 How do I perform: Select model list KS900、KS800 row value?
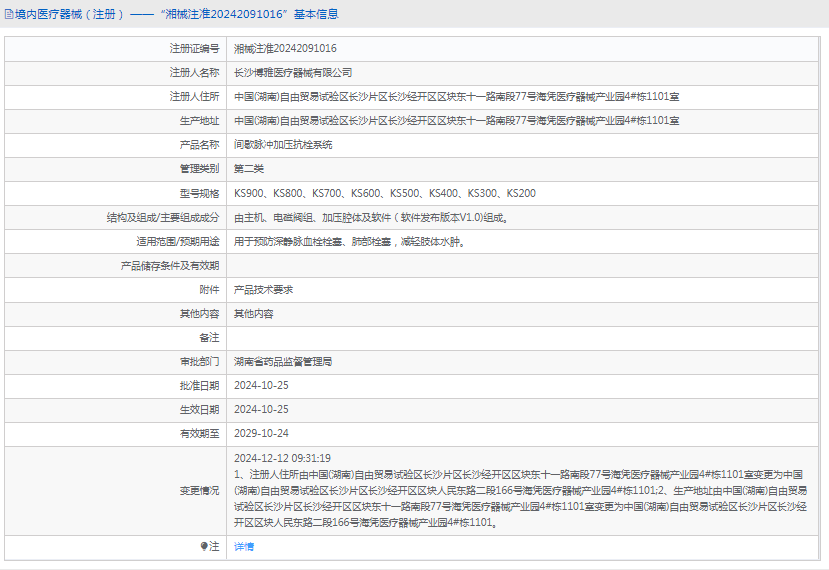click(385, 194)
